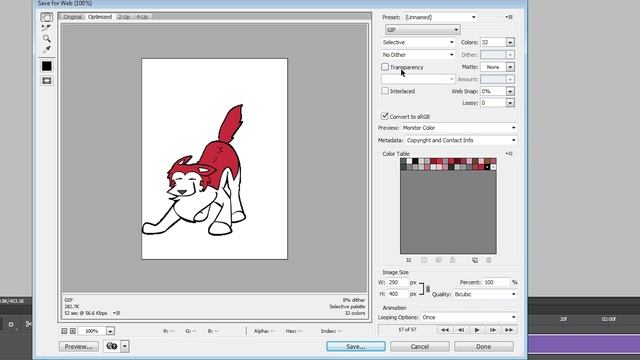Click the black eyedropper color square

47,66
